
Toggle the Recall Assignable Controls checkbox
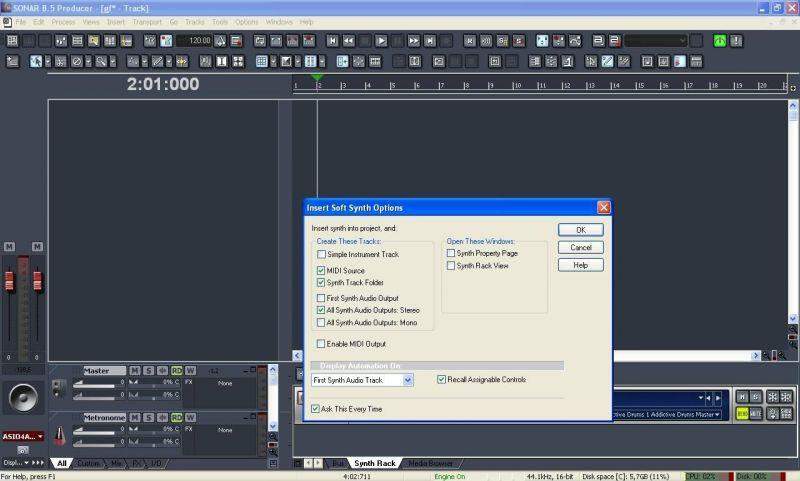[441, 379]
